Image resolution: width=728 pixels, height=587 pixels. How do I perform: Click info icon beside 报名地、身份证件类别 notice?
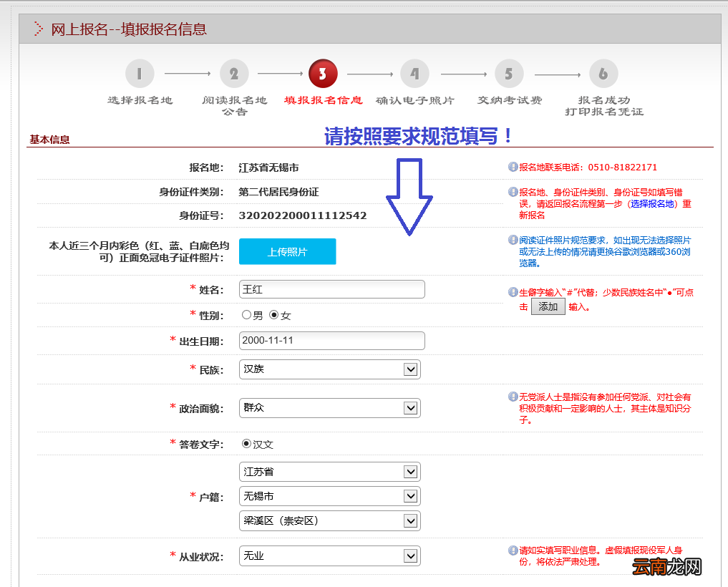(513, 192)
